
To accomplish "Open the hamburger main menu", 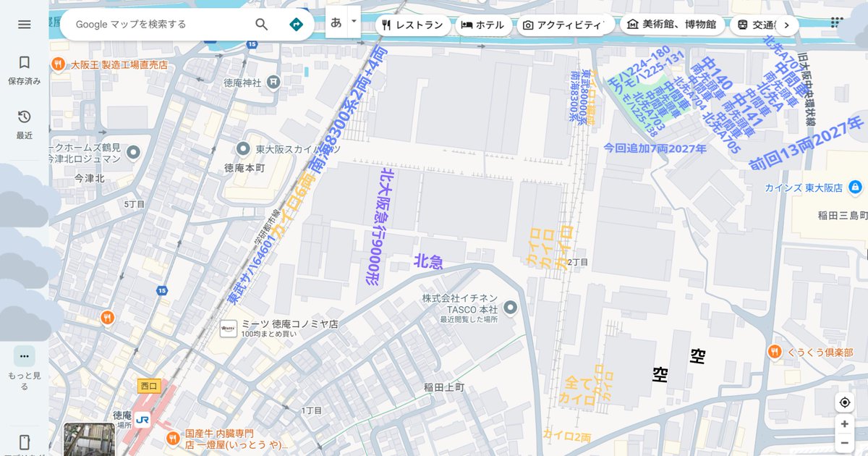I will [25, 24].
